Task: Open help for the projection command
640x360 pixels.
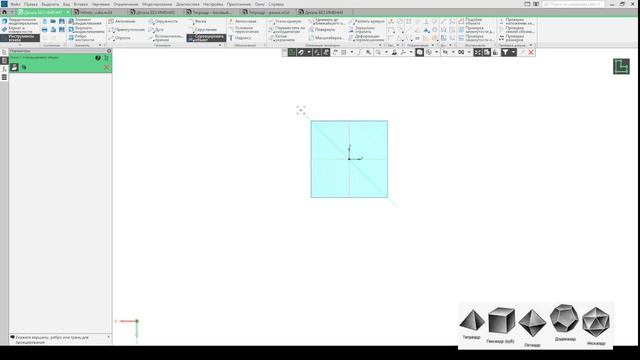Action: [x=98, y=58]
